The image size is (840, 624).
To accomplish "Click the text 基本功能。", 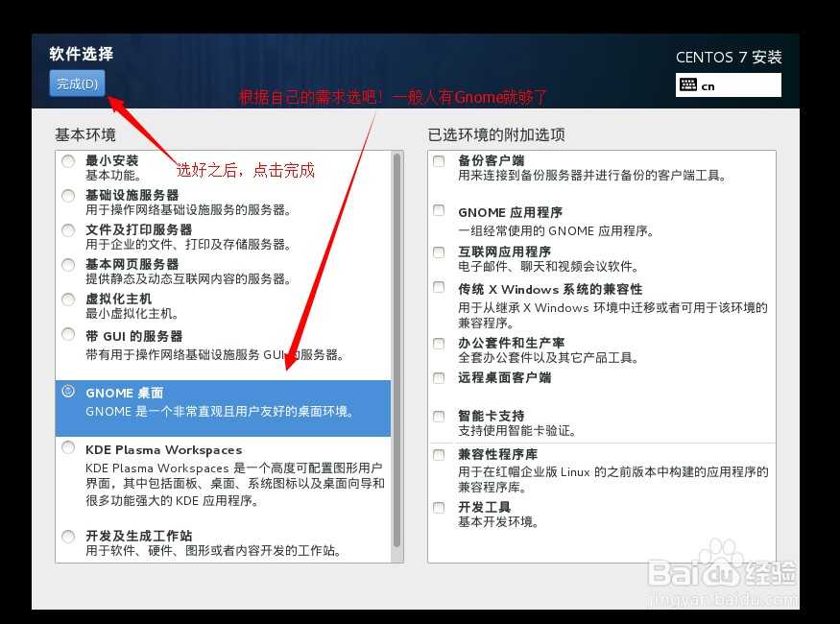I will click(x=113, y=175).
